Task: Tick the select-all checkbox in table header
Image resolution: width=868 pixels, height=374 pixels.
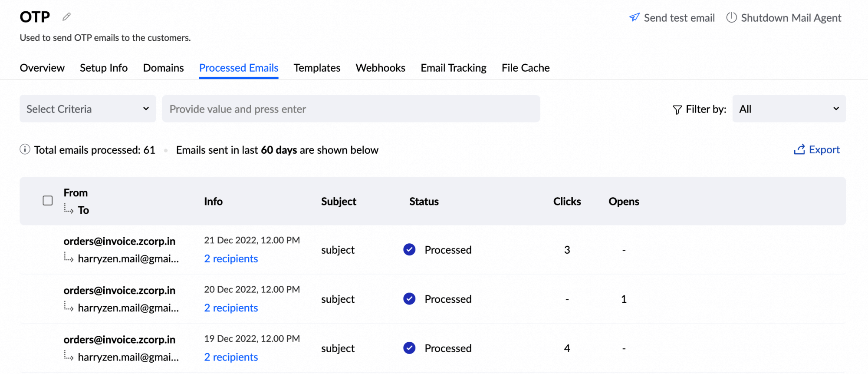Action: pyautogui.click(x=48, y=201)
